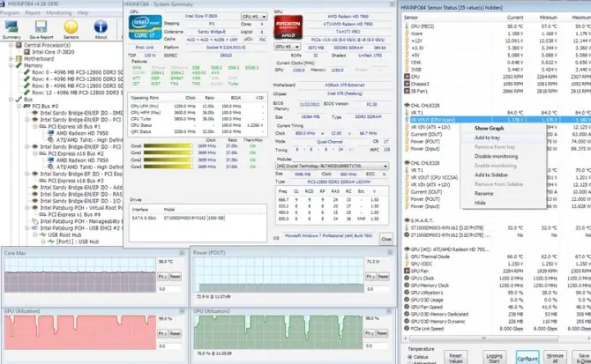Select Add to tray in context menu
This screenshot has width=591, height=364.
click(x=487, y=137)
